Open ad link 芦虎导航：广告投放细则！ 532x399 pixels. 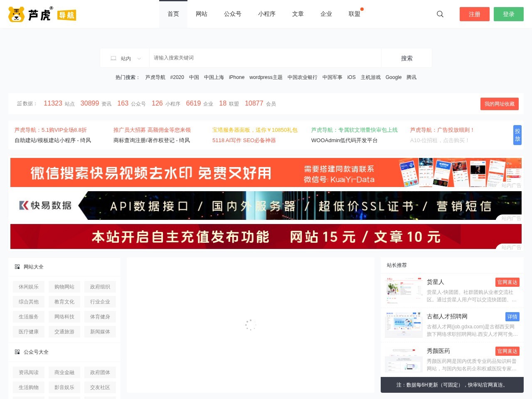443,130
